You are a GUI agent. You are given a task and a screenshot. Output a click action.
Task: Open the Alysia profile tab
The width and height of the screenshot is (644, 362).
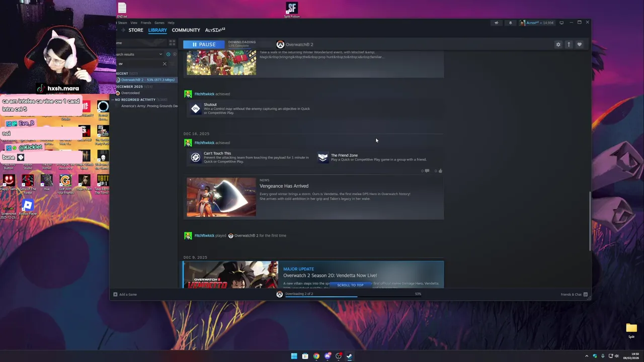coord(215,30)
